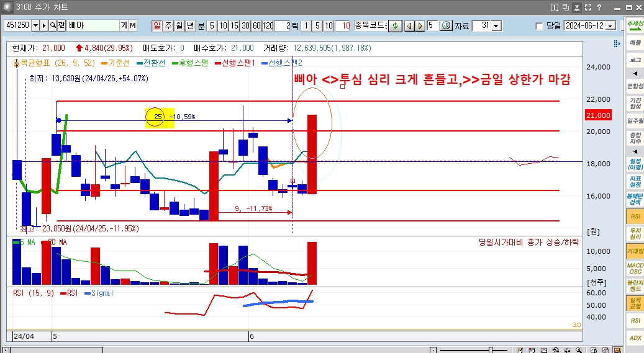This screenshot has width=644, height=353.
Task: Click the custom minute input field showing 2
Action: (x=282, y=26)
